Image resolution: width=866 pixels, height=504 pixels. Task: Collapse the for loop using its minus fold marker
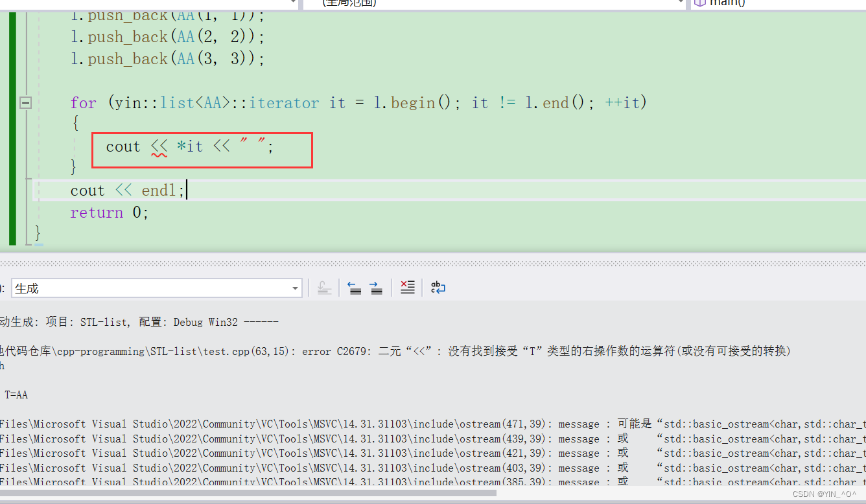click(x=25, y=102)
